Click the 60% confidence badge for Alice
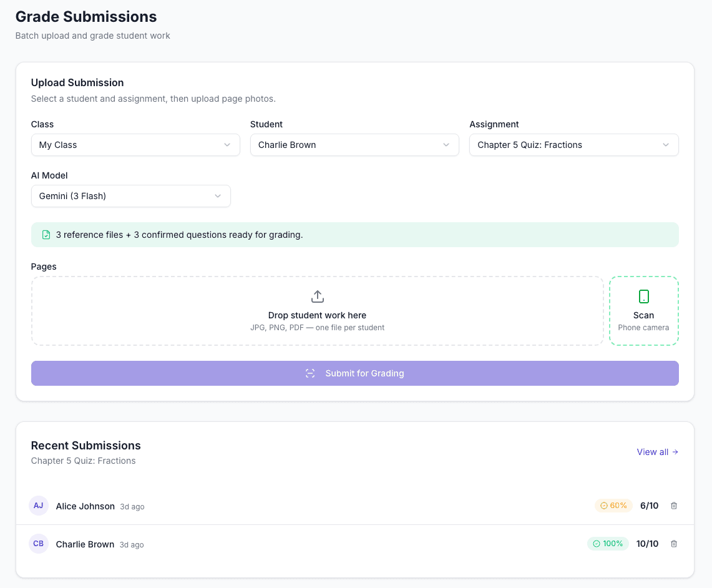The width and height of the screenshot is (712, 588). [x=613, y=506]
